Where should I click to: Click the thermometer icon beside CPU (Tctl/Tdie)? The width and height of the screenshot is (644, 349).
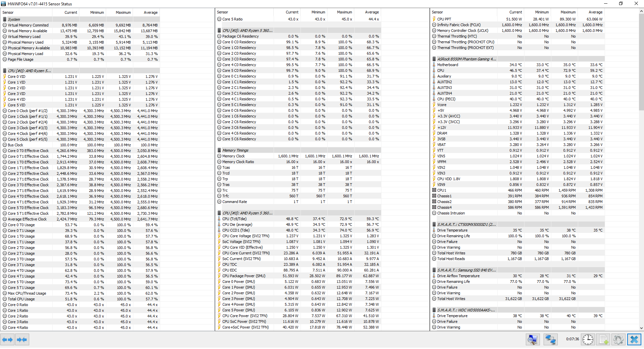219,219
